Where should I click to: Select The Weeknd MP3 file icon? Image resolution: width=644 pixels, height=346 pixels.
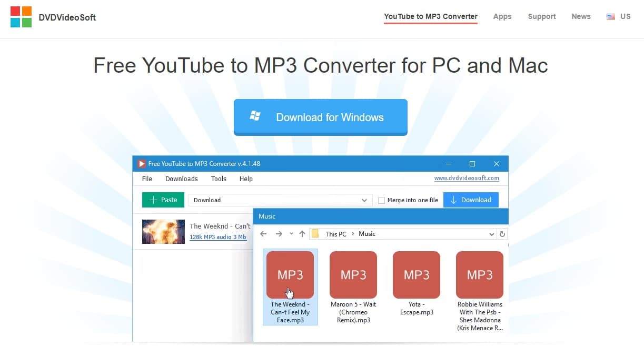pos(290,275)
